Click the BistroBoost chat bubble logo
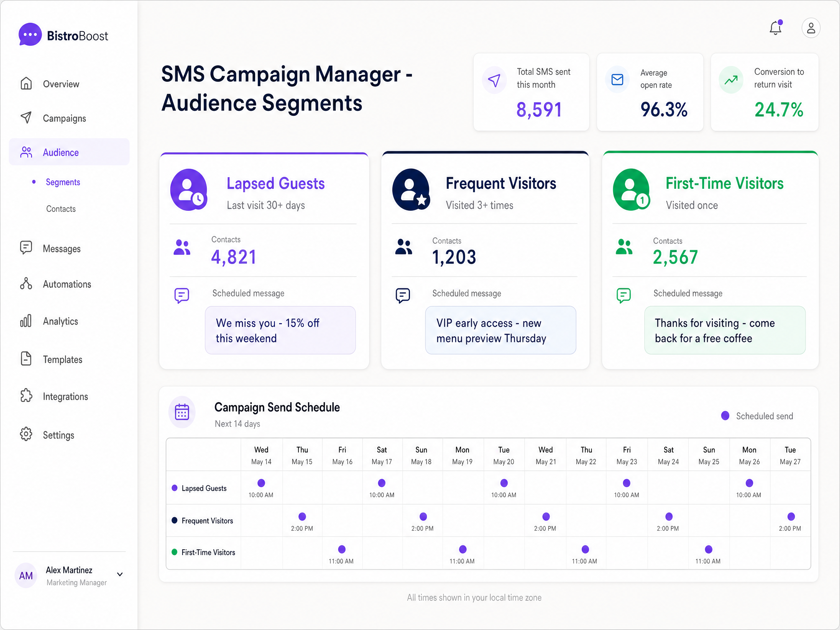 (x=30, y=35)
